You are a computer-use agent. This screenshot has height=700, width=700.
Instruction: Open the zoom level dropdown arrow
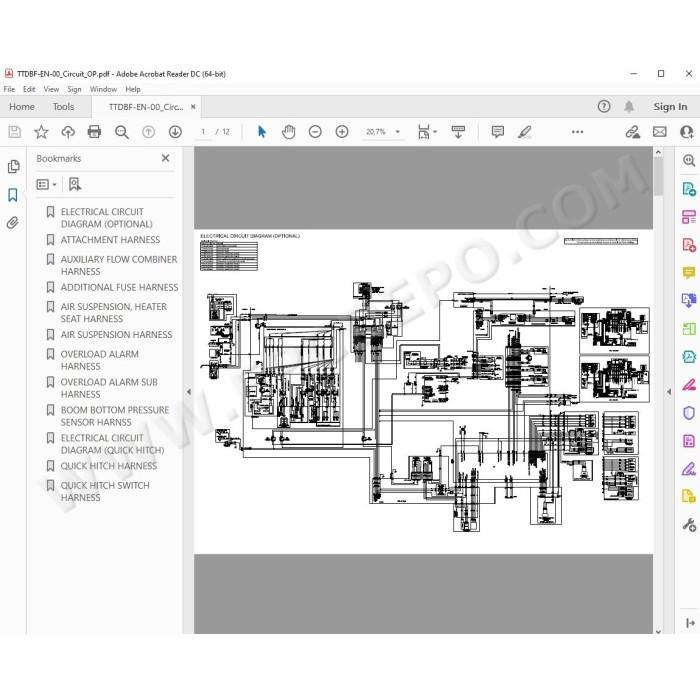pos(397,132)
